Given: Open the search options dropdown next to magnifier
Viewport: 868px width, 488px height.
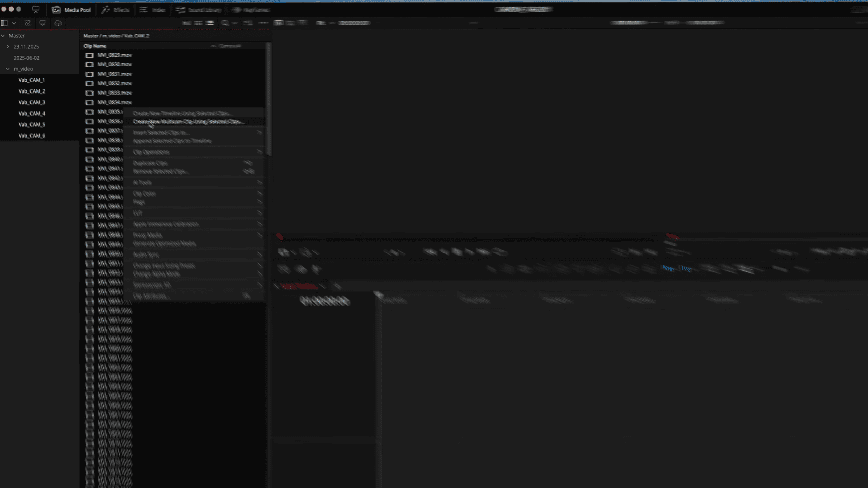Looking at the screenshot, I should 235,23.
